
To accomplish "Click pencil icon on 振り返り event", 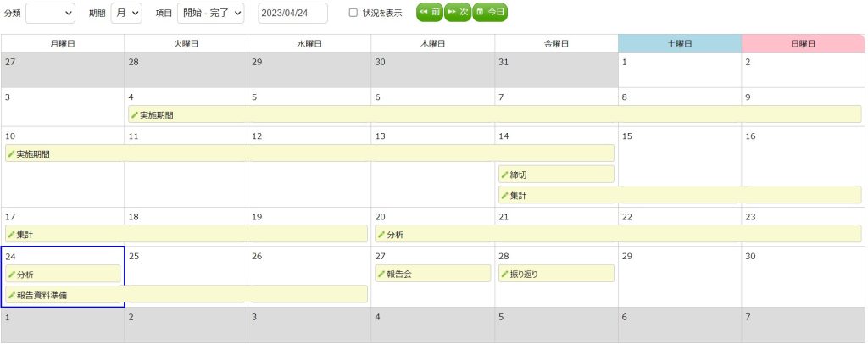I will pos(504,274).
